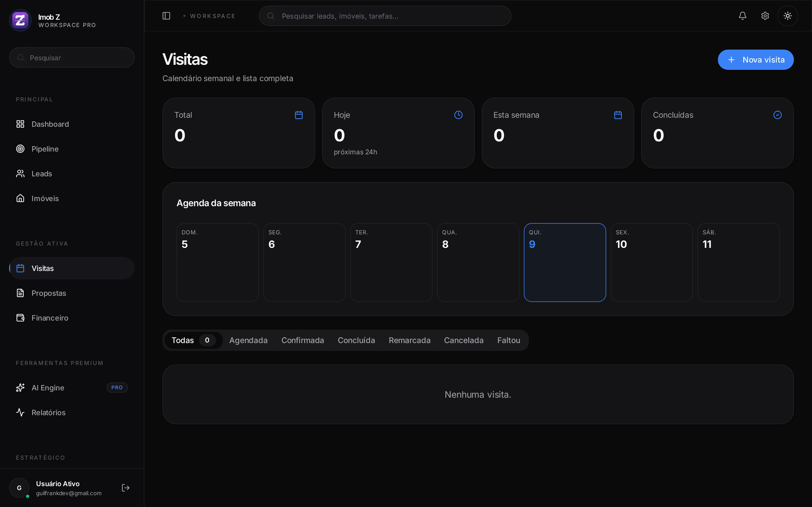Click the Nova visita button

(756, 60)
